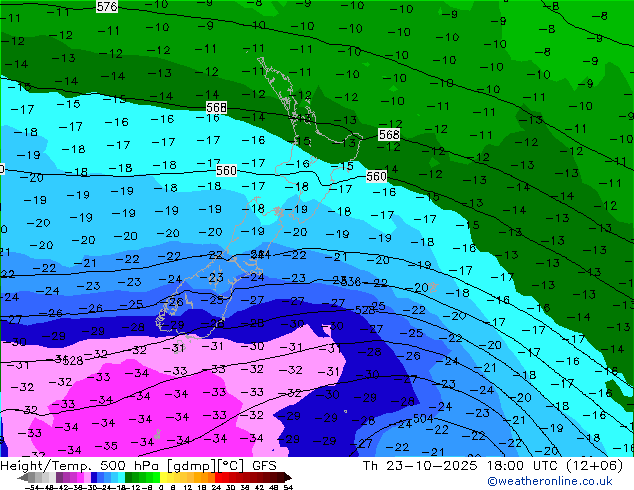Click the '0' label under the color scale
The width and height of the screenshot is (634, 490).
coord(161,487)
